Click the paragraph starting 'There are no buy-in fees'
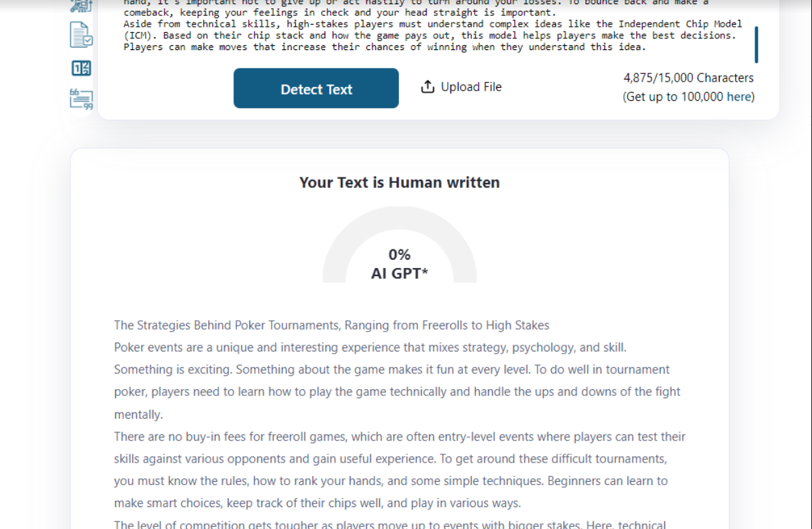812x529 pixels. 399,436
